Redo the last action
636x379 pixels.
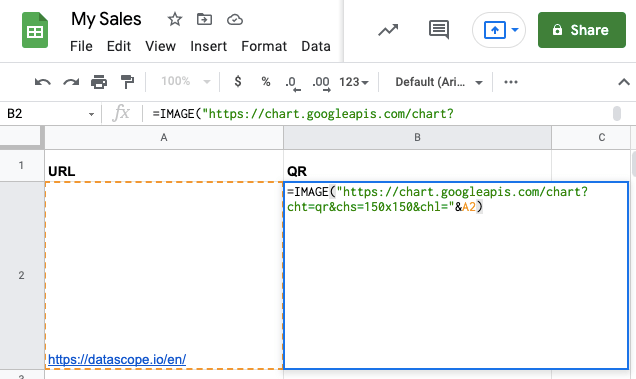(x=71, y=82)
